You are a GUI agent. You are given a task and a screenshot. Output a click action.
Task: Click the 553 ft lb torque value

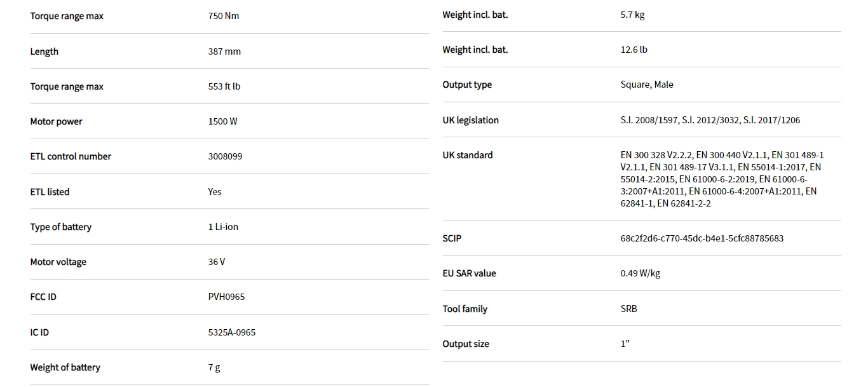click(x=224, y=86)
